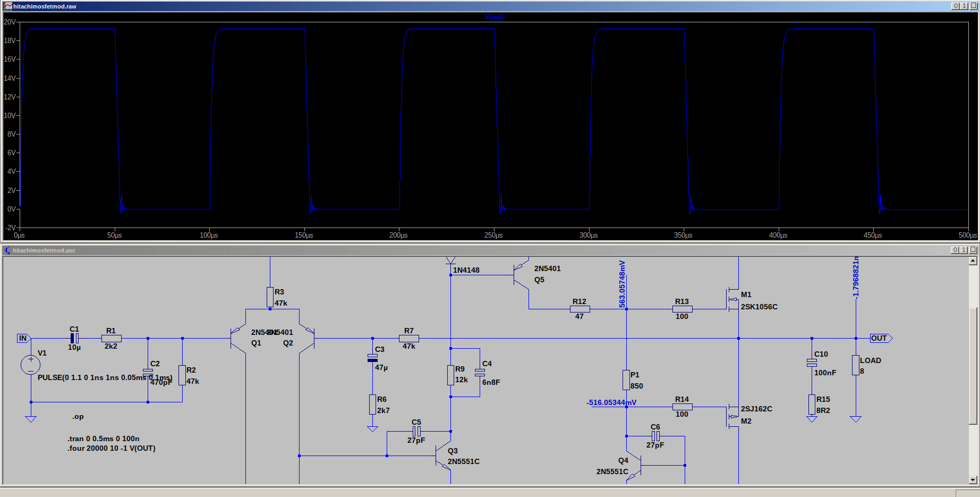Select capacitor C6 27pF symbol
Image resolution: width=980 pixels, height=497 pixels.
click(x=655, y=436)
